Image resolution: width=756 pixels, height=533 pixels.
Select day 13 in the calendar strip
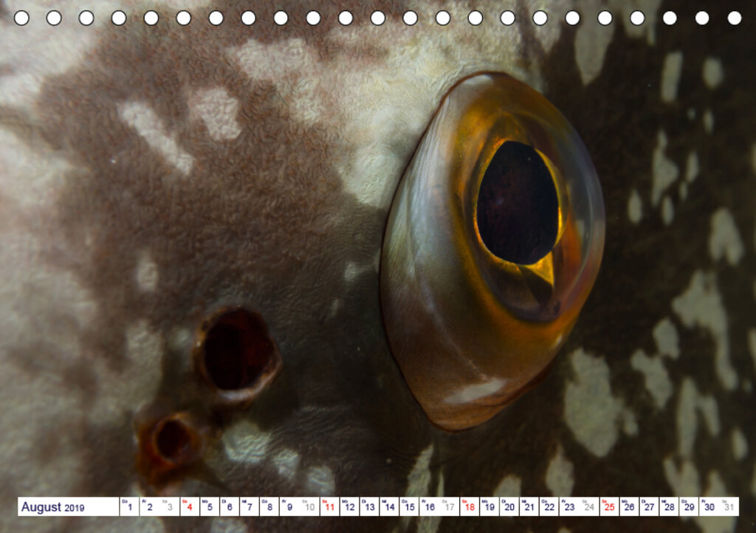click(369, 506)
